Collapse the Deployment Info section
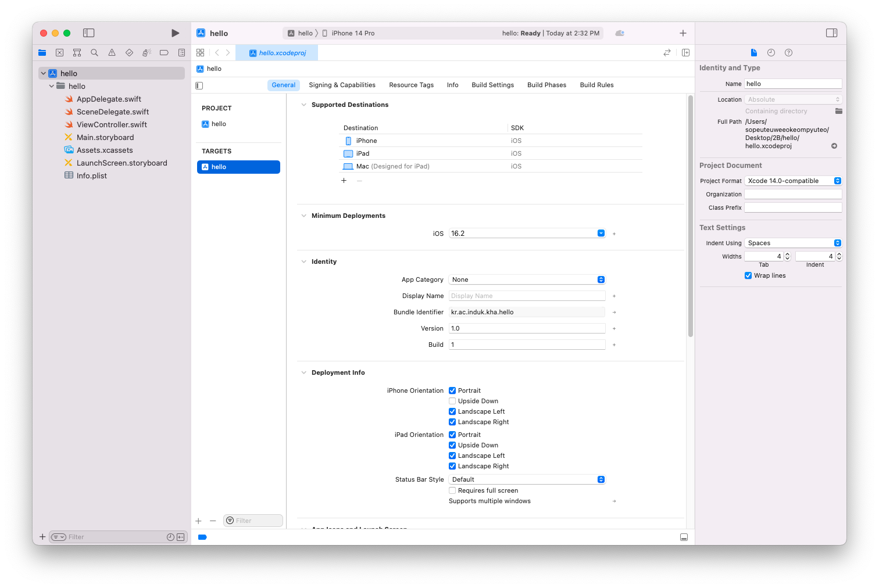 (x=303, y=372)
